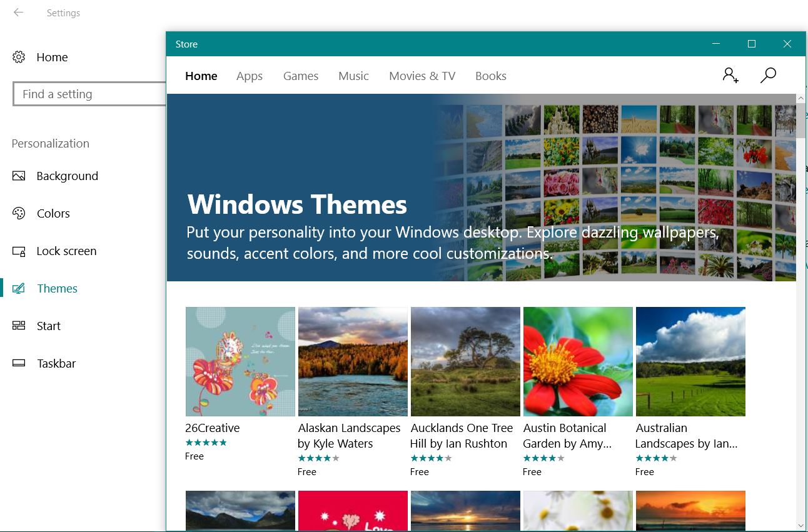Click the Store scrollbar down arrow
808x532 pixels.
pos(800,525)
